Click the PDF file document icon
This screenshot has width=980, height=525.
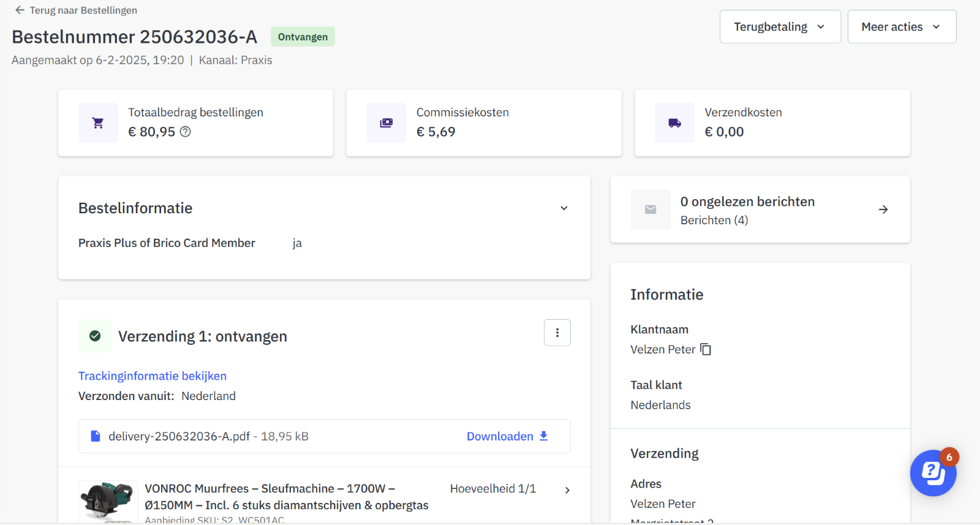tap(96, 436)
